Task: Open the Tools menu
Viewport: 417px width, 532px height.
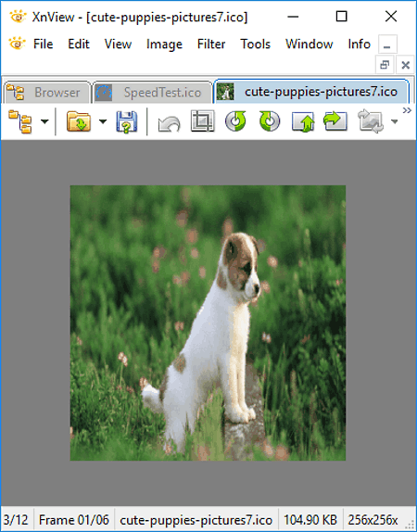Action: click(x=255, y=44)
